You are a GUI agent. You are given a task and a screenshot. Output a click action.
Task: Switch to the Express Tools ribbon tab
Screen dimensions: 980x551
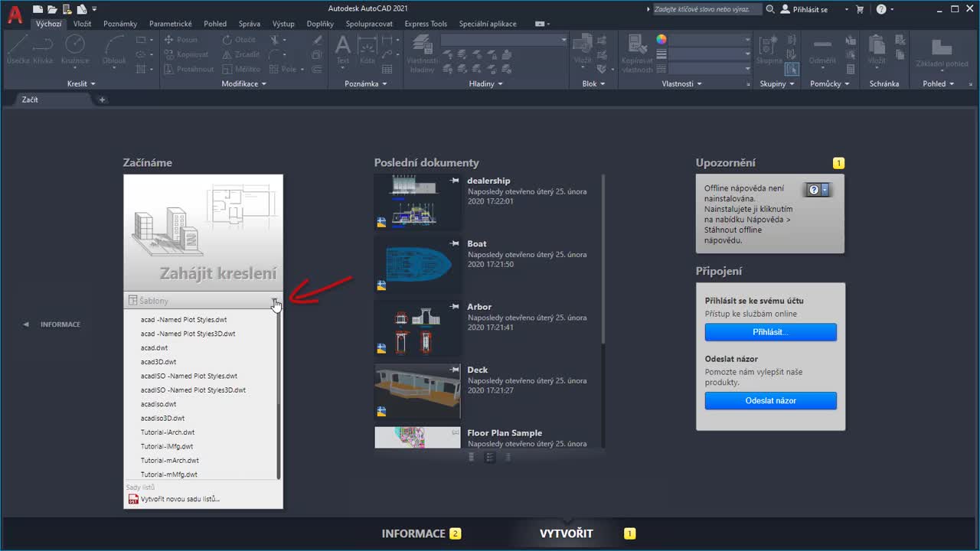tap(426, 24)
